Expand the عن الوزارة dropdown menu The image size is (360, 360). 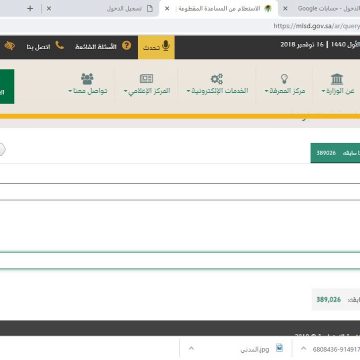(338, 91)
